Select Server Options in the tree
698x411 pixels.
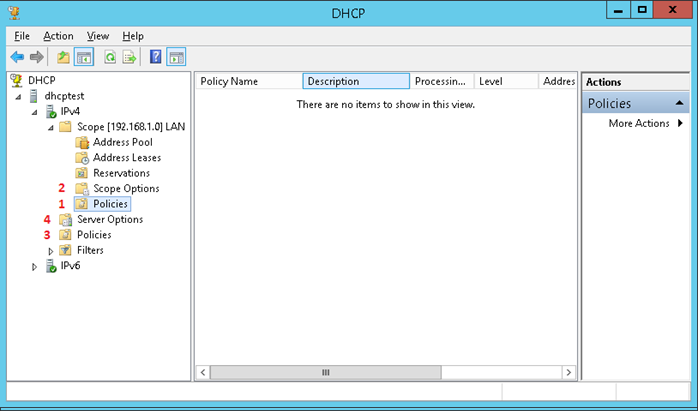pos(110,220)
